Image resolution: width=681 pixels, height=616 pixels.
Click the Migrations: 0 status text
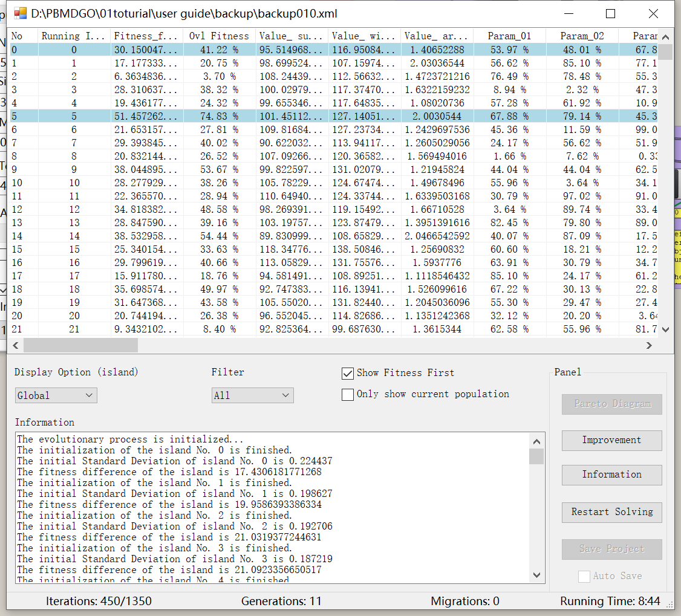coord(465,601)
